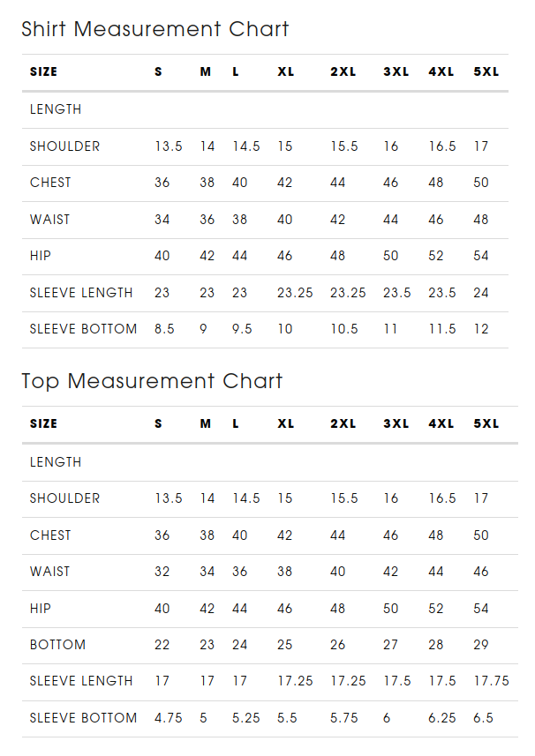Screen dimensions: 535x756
Task: Select the 6.5 sleeve bottom value
Action: point(484,718)
